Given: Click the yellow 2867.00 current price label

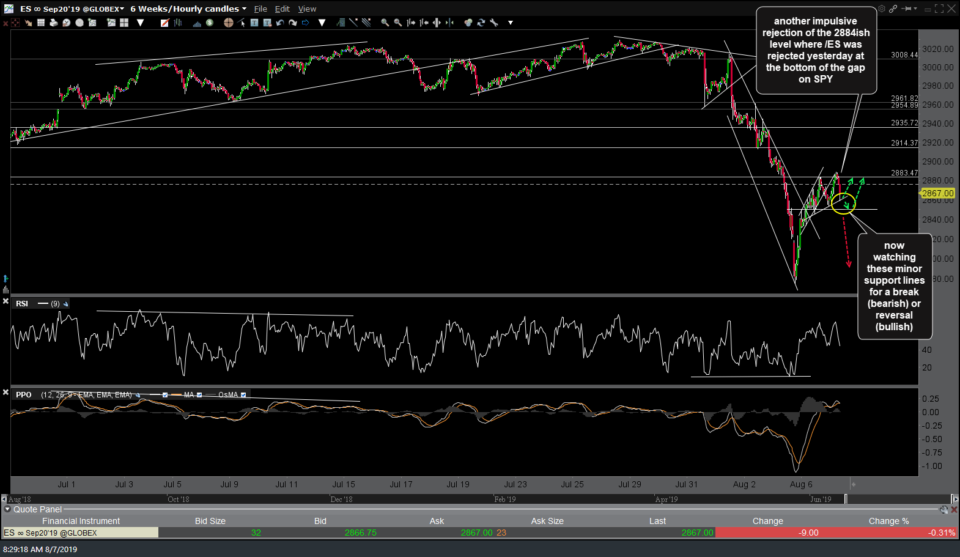Looking at the screenshot, I should click(x=937, y=193).
